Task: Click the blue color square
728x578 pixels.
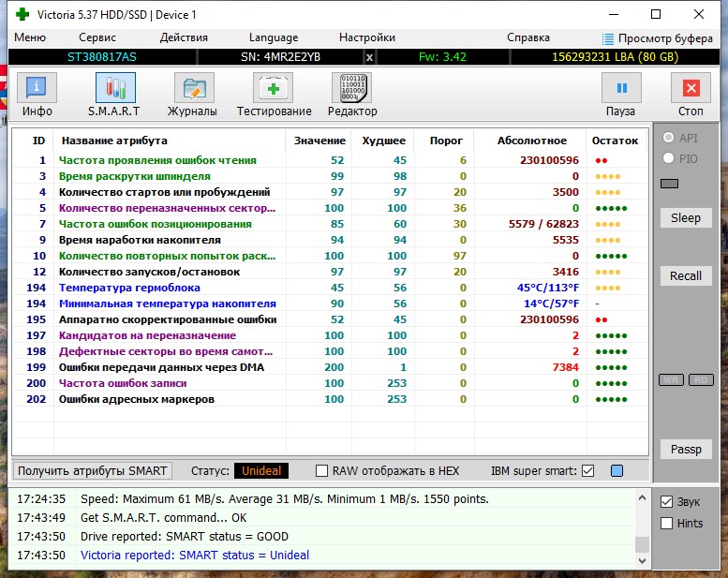Action: pyautogui.click(x=617, y=471)
